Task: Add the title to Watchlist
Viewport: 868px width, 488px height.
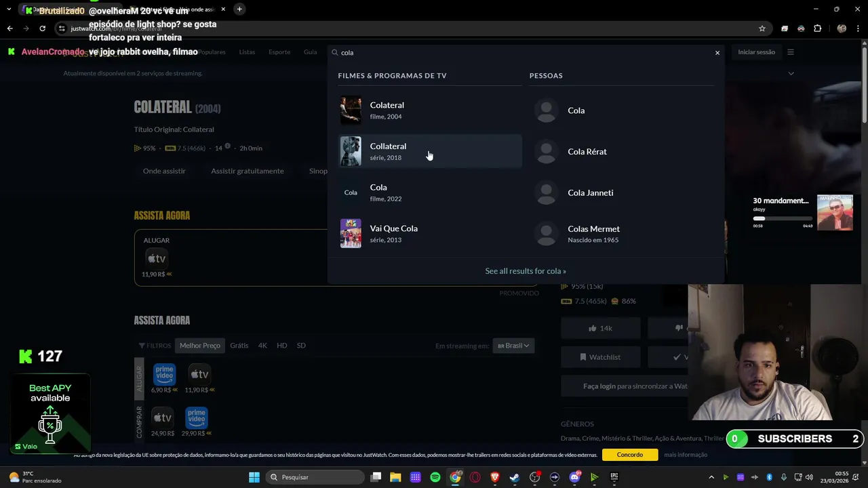Action: [601, 357]
